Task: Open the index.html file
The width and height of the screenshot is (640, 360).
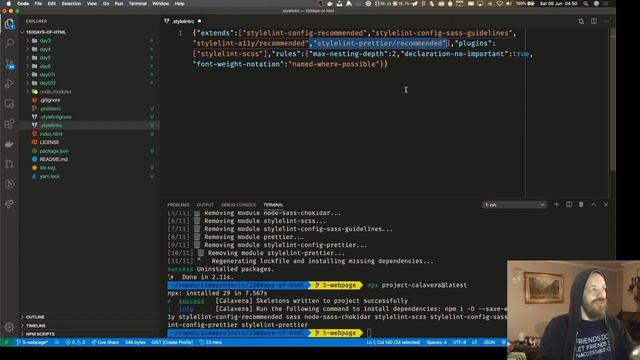Action: point(51,134)
